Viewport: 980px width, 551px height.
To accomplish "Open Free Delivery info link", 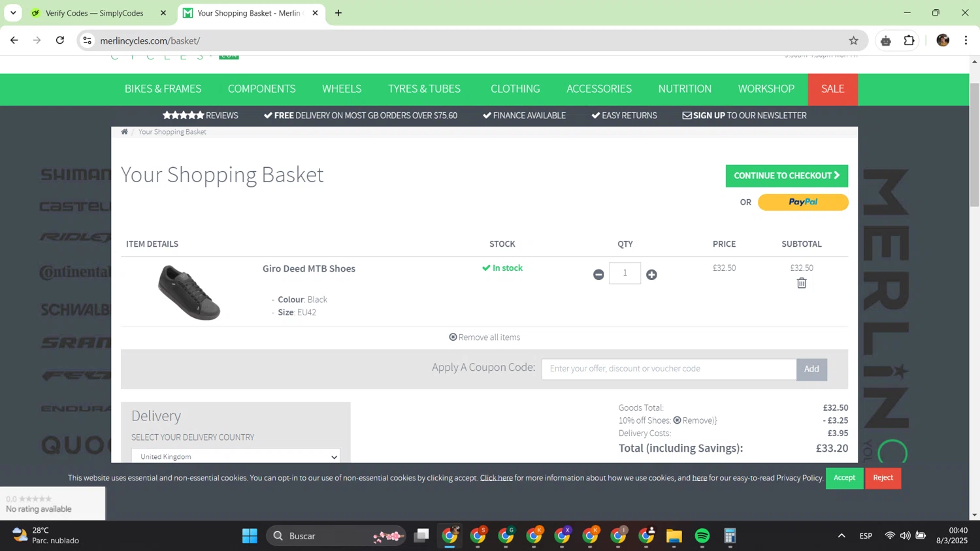I will pyautogui.click(x=361, y=116).
